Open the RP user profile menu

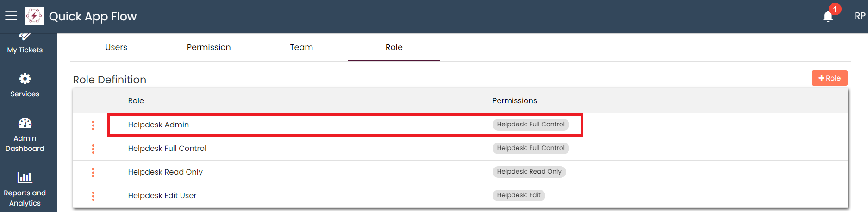pyautogui.click(x=860, y=16)
